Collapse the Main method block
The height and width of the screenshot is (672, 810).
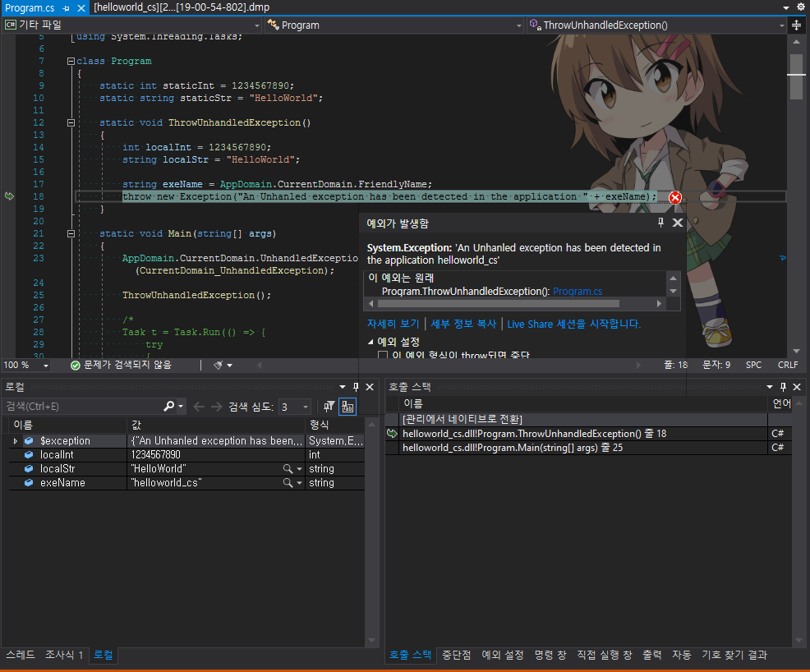71,233
